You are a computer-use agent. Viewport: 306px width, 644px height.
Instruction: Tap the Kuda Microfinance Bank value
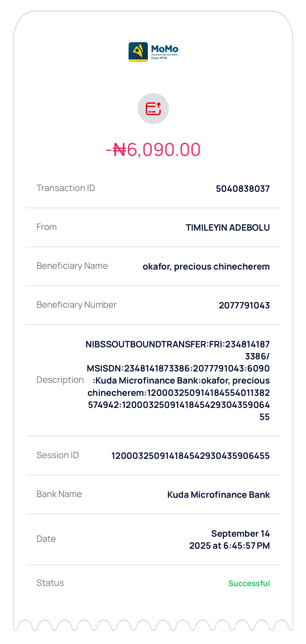218,495
